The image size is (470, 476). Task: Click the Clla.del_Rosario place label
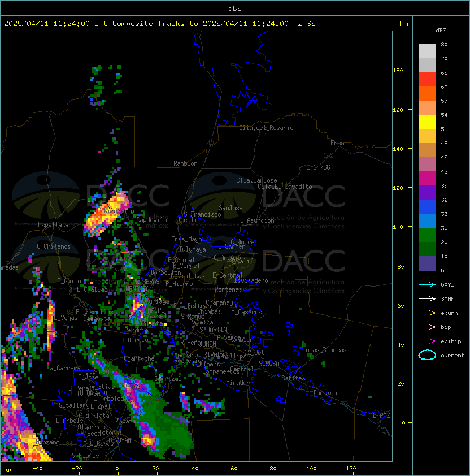[266, 128]
